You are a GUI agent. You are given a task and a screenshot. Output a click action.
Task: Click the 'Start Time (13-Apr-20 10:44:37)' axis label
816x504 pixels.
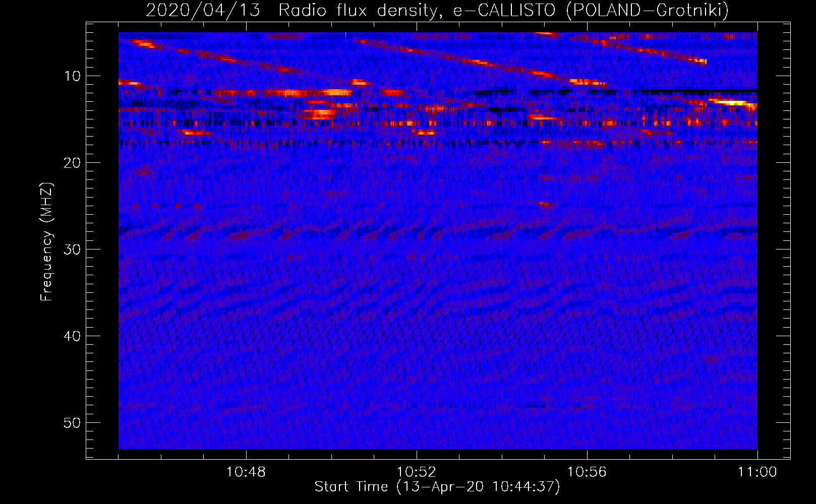pyautogui.click(x=437, y=487)
